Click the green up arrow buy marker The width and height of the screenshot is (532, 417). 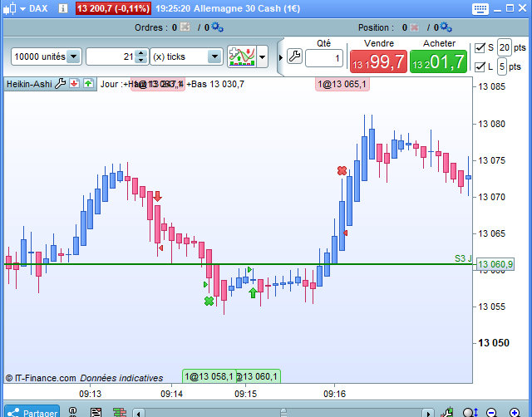point(253,292)
